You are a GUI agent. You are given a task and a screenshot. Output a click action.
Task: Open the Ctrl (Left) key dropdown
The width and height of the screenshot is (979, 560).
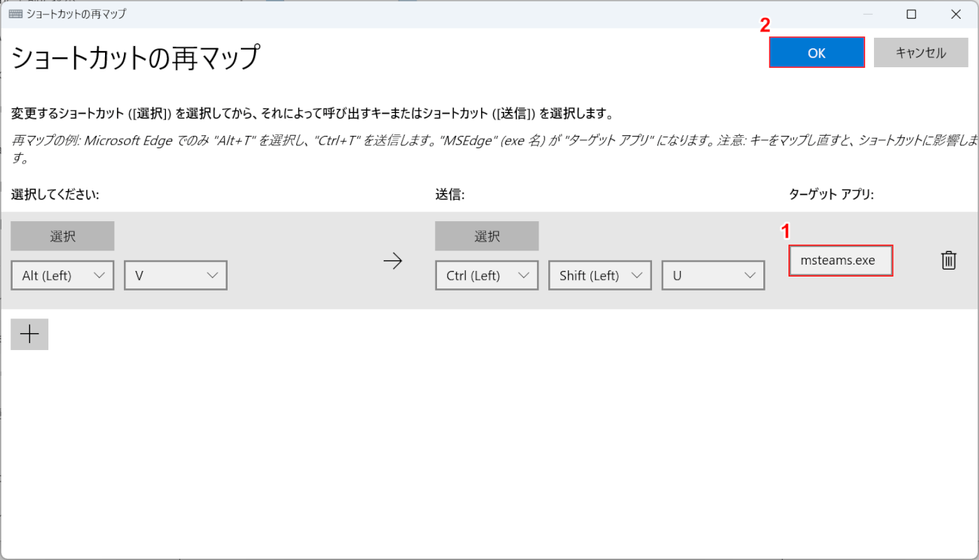pyautogui.click(x=487, y=275)
